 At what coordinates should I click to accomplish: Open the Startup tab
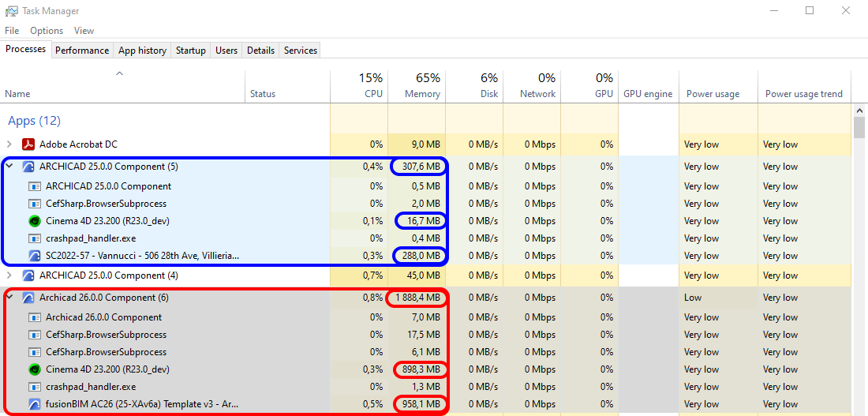click(190, 51)
